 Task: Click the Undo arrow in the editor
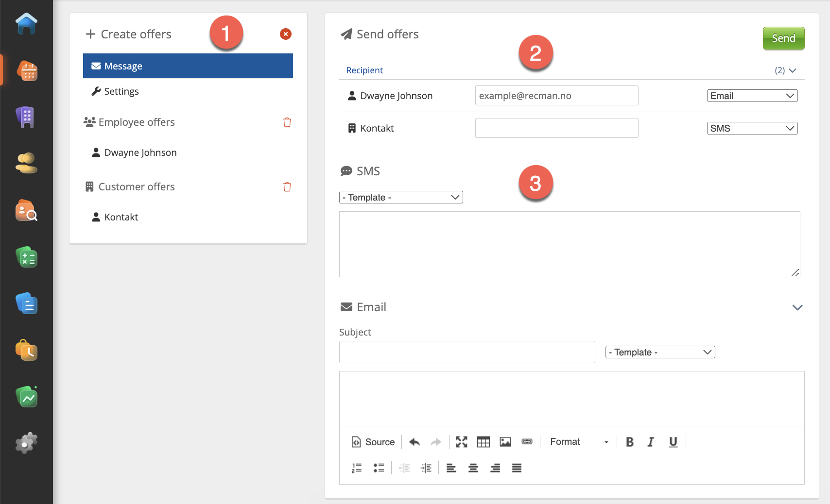414,442
